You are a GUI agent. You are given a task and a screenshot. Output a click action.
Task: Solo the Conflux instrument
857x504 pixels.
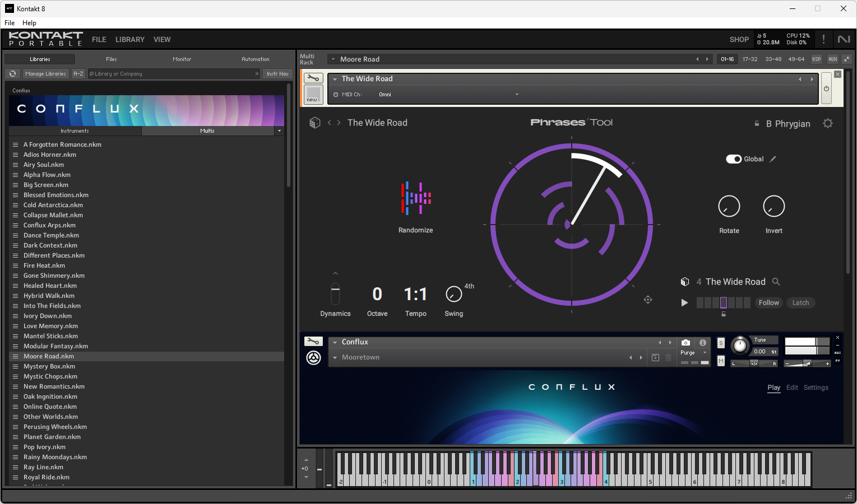click(721, 343)
